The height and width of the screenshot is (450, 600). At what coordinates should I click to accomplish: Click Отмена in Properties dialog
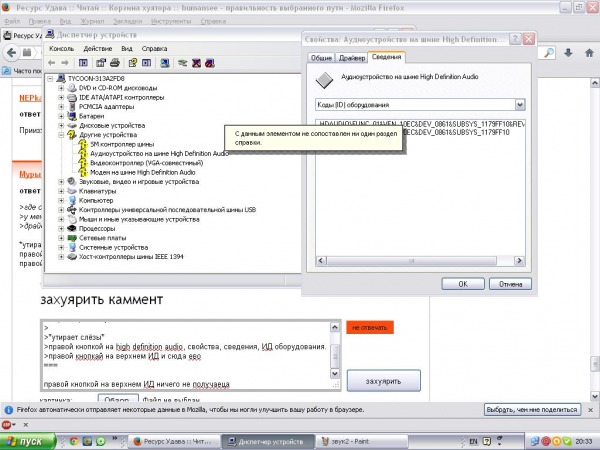point(510,284)
